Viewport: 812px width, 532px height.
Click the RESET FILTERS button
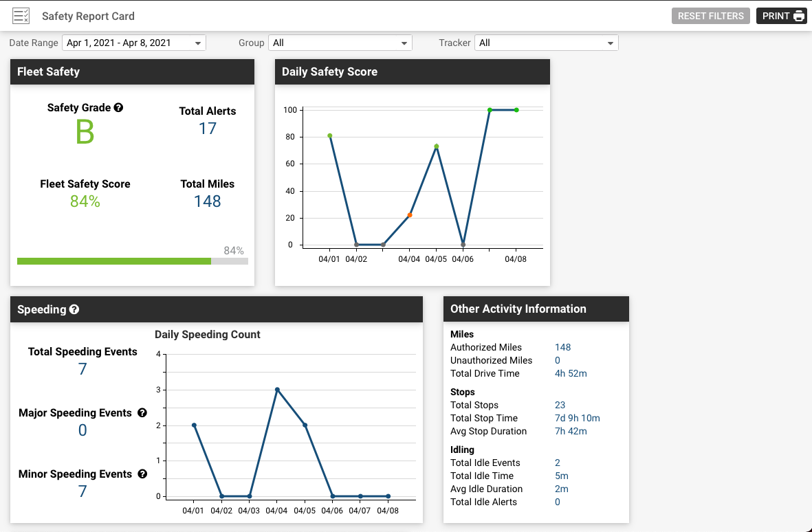coord(710,15)
